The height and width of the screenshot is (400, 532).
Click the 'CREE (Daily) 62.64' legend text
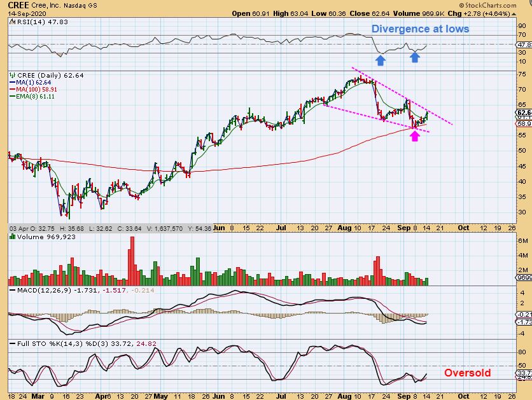(50, 75)
